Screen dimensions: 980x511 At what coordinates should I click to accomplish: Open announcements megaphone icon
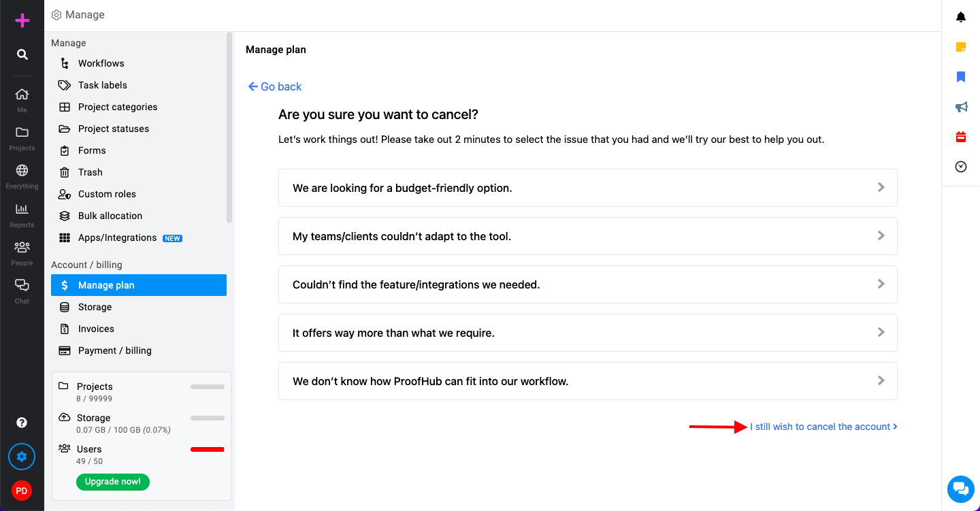(961, 107)
